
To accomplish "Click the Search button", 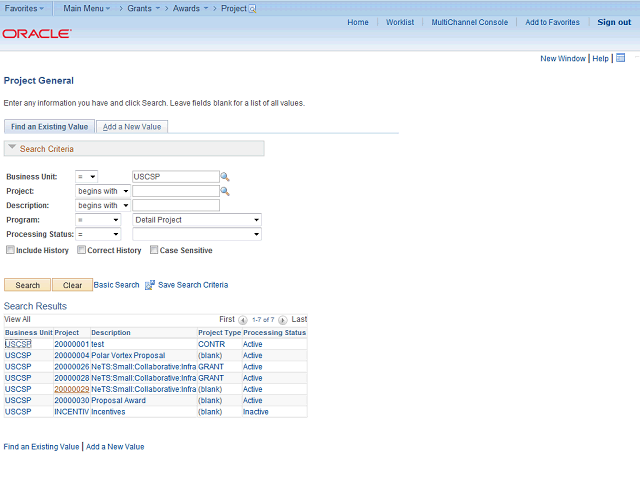I will click(27, 285).
